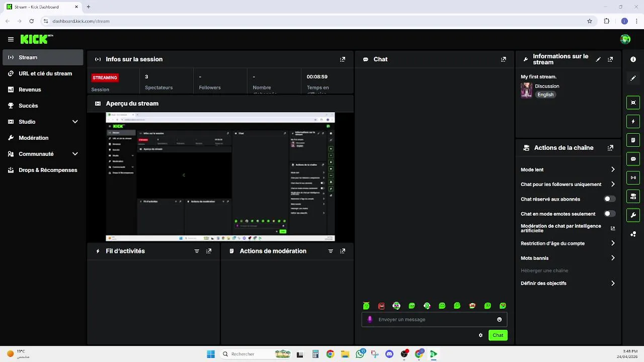Open Chat pour les followers uniquement chevron
The width and height of the screenshot is (644, 362).
click(x=613, y=184)
